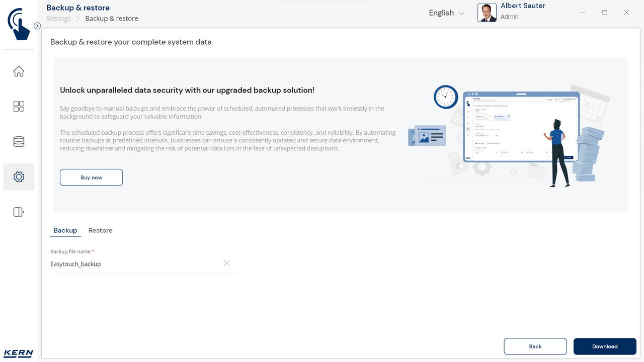
Task: Open the database icon in sidebar
Action: (x=19, y=142)
